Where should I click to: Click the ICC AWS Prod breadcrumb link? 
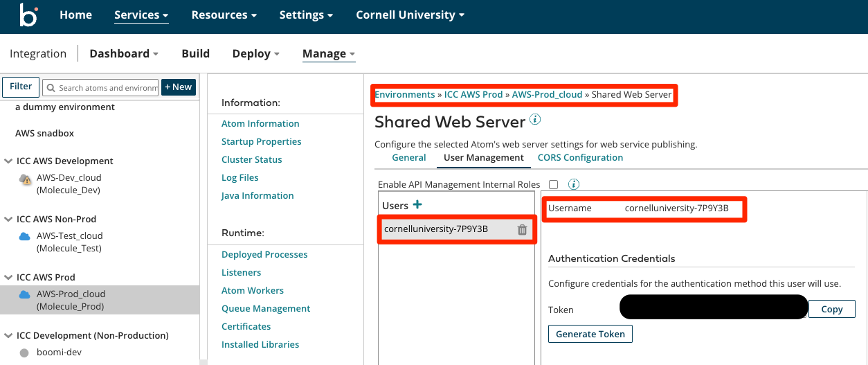pyautogui.click(x=473, y=94)
